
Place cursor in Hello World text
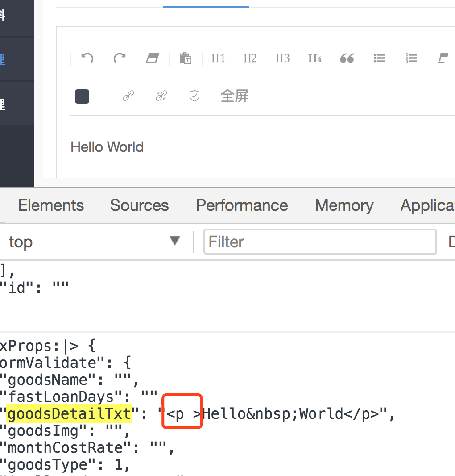point(107,147)
